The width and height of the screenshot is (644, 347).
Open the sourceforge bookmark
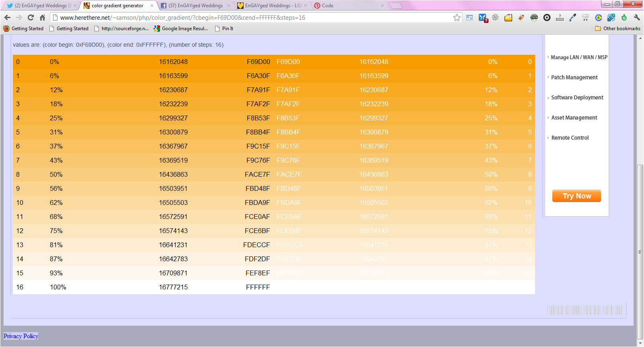tap(121, 29)
